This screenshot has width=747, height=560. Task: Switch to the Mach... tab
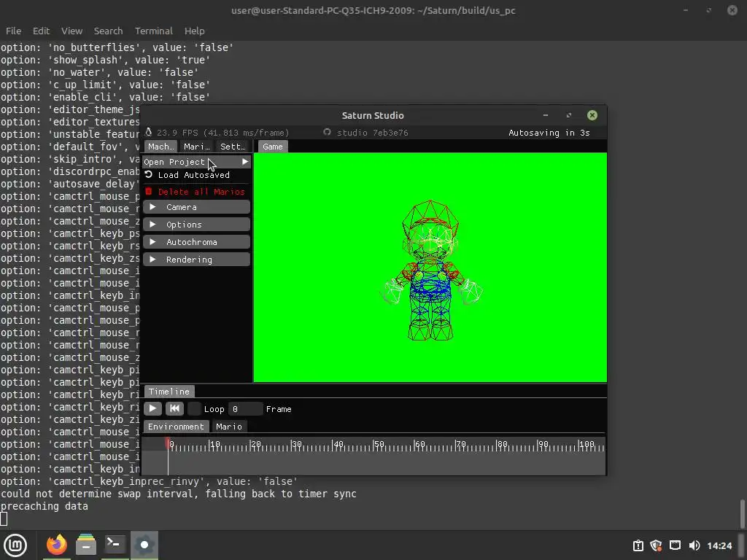(x=160, y=147)
